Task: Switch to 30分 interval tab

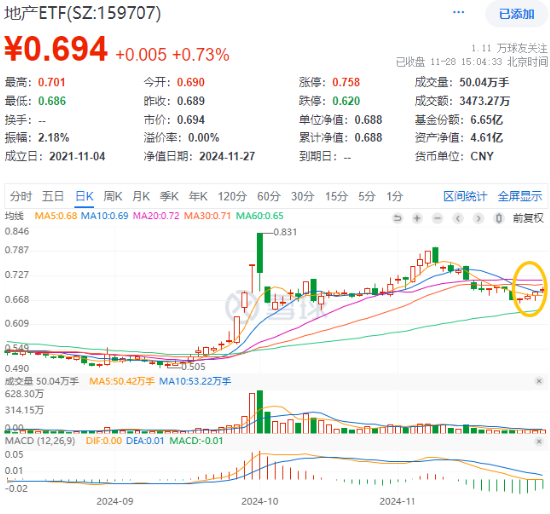Action: pos(302,196)
